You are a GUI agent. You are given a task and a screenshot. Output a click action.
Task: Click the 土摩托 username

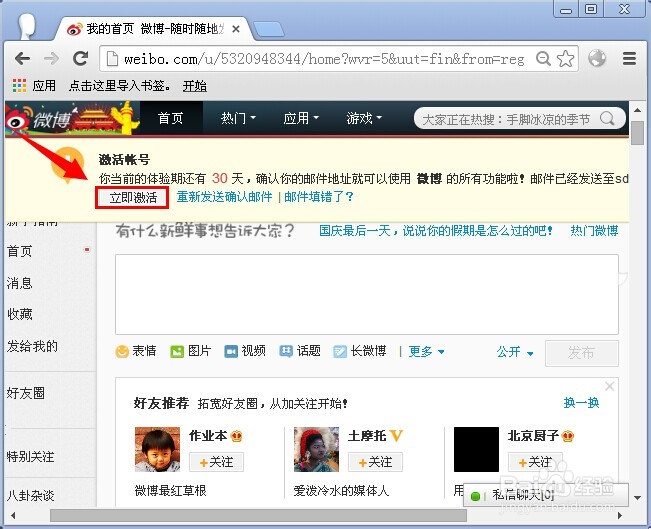coord(367,436)
